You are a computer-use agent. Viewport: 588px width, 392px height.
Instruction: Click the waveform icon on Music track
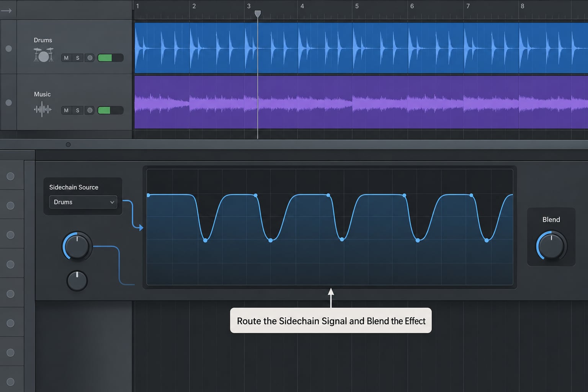pos(42,109)
